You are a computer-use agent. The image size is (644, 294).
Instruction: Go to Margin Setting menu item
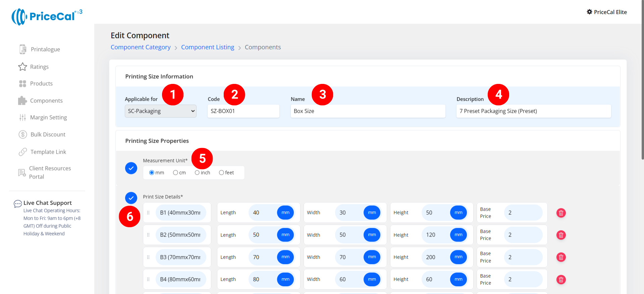click(48, 117)
